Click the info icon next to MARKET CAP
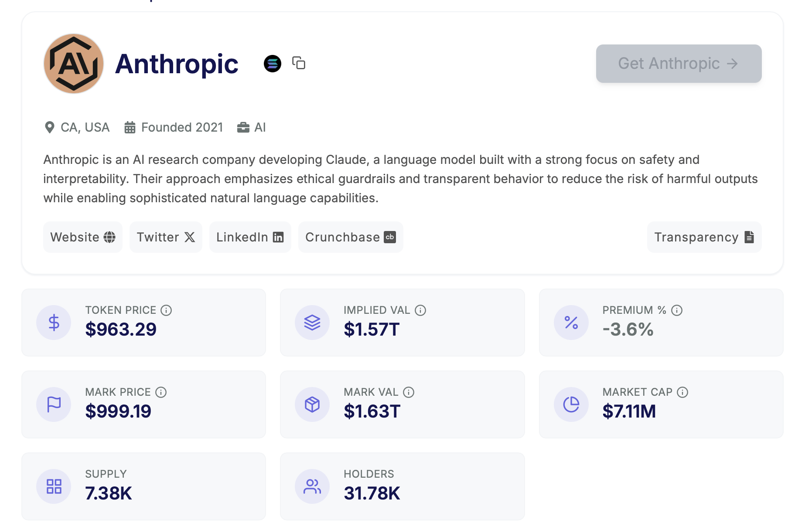Viewport: 812px width, 530px height. pos(682,392)
